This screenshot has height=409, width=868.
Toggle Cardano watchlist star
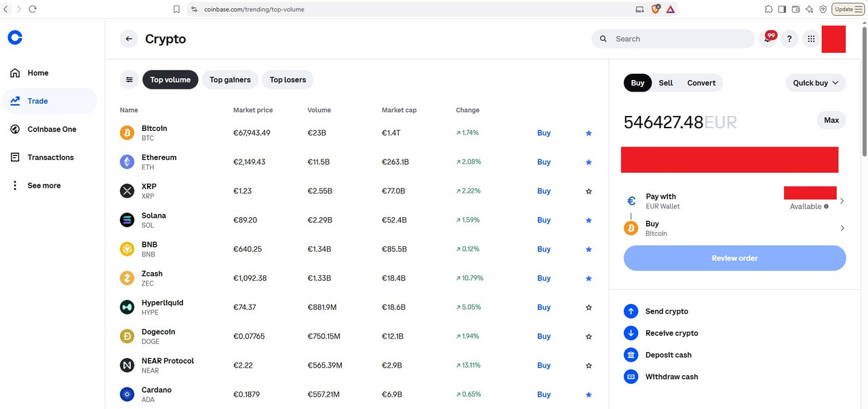click(x=589, y=394)
